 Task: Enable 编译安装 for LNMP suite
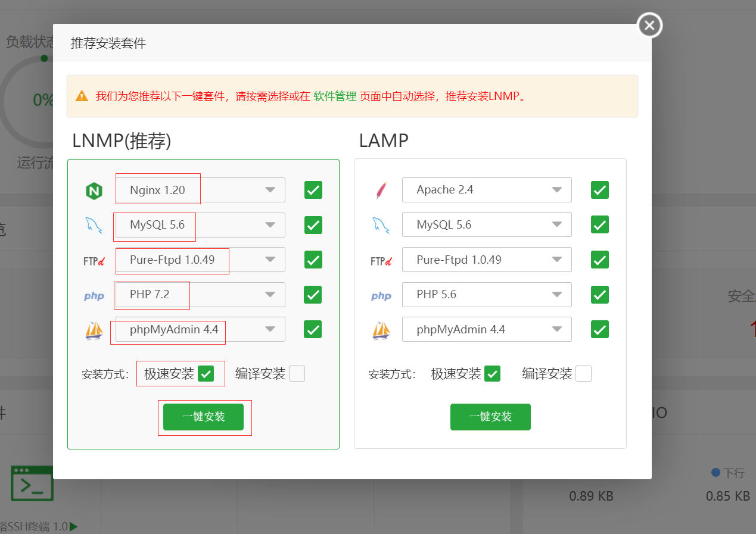(297, 373)
